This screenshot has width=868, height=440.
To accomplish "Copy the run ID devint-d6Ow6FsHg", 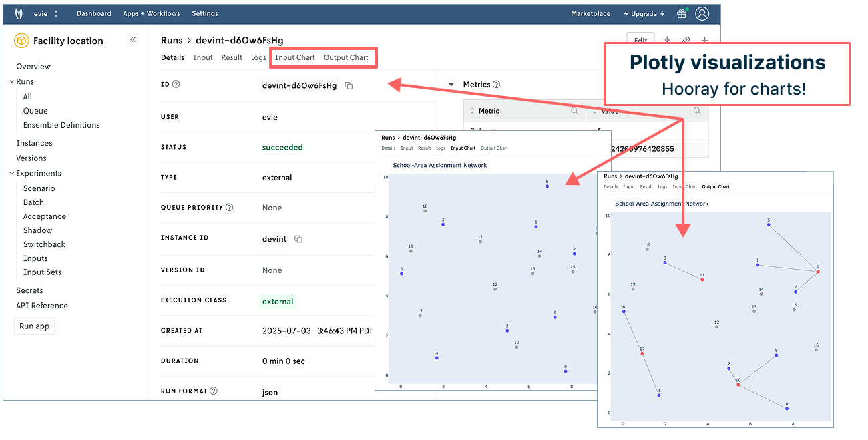I will pos(349,85).
